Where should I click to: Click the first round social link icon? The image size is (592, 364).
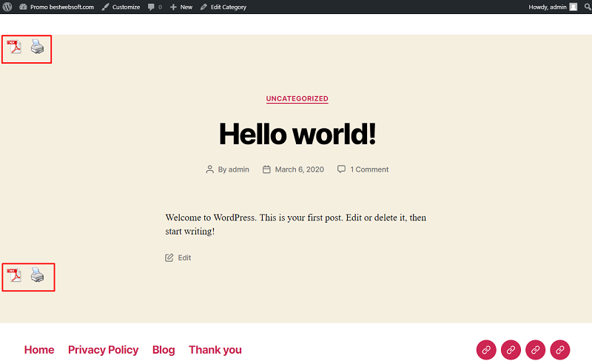pos(486,350)
